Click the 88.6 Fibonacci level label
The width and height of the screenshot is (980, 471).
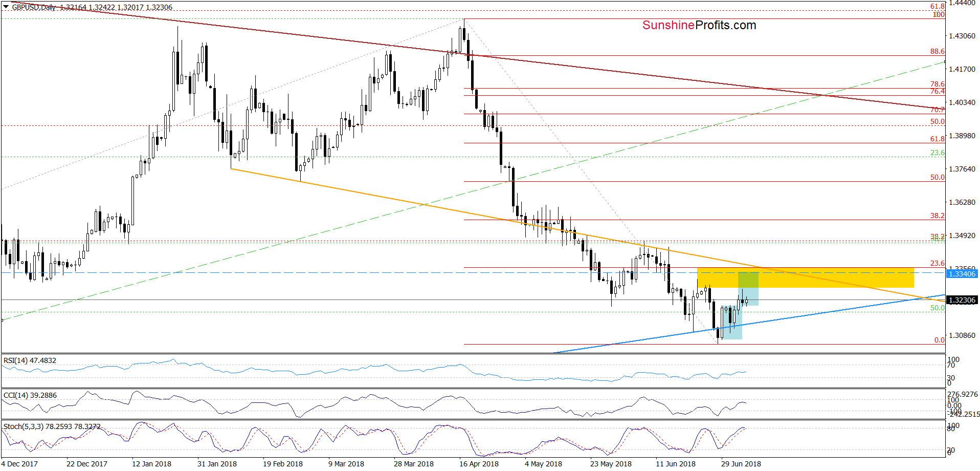[x=937, y=52]
